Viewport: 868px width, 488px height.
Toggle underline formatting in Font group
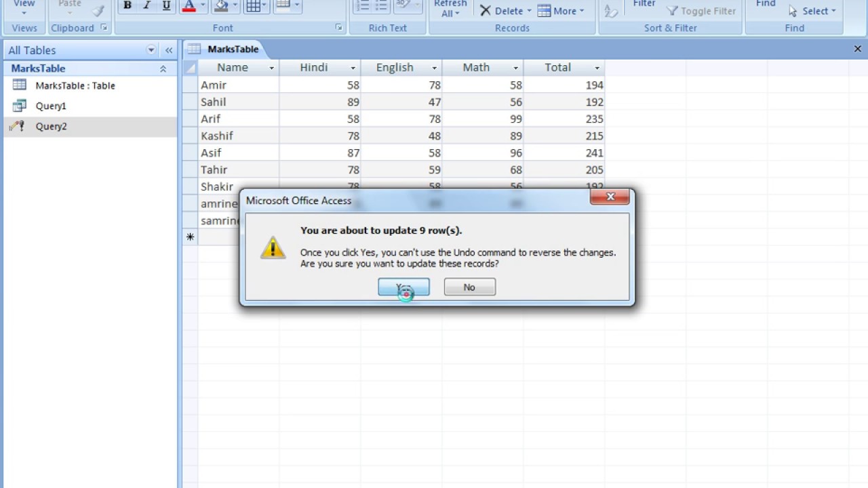point(166,6)
